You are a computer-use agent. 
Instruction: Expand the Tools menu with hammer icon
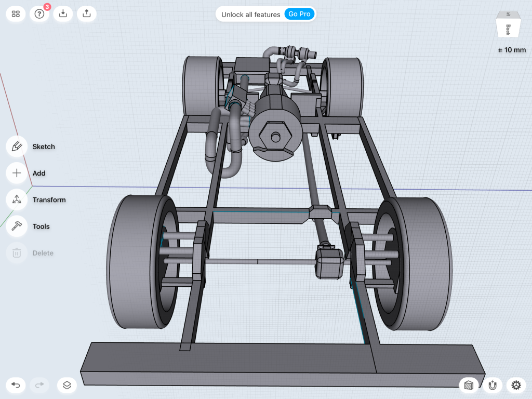pos(17,226)
